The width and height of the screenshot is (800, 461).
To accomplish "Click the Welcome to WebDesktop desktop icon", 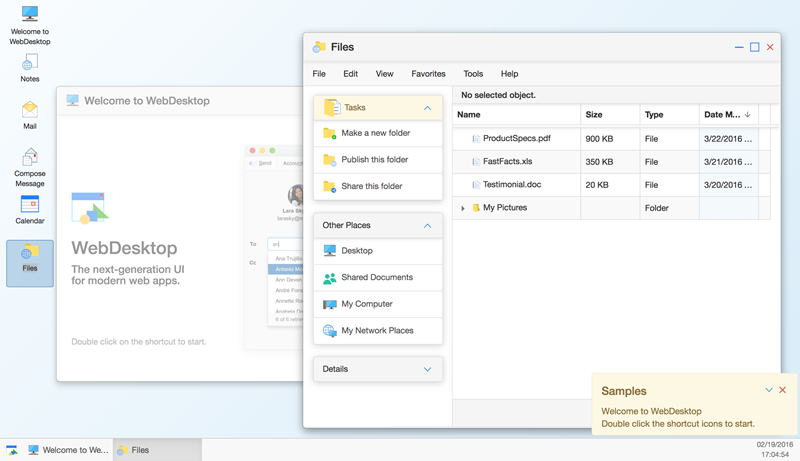I will (30, 24).
